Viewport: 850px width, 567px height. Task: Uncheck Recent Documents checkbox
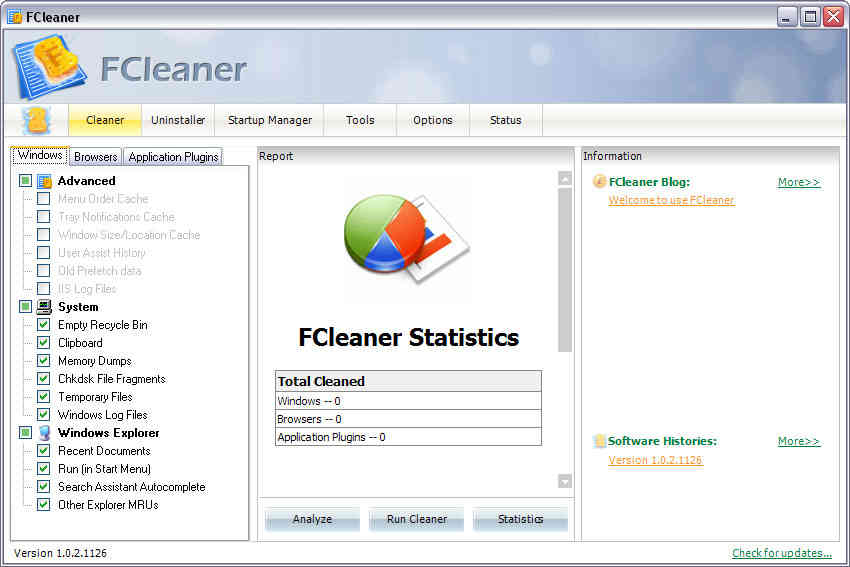click(43, 450)
